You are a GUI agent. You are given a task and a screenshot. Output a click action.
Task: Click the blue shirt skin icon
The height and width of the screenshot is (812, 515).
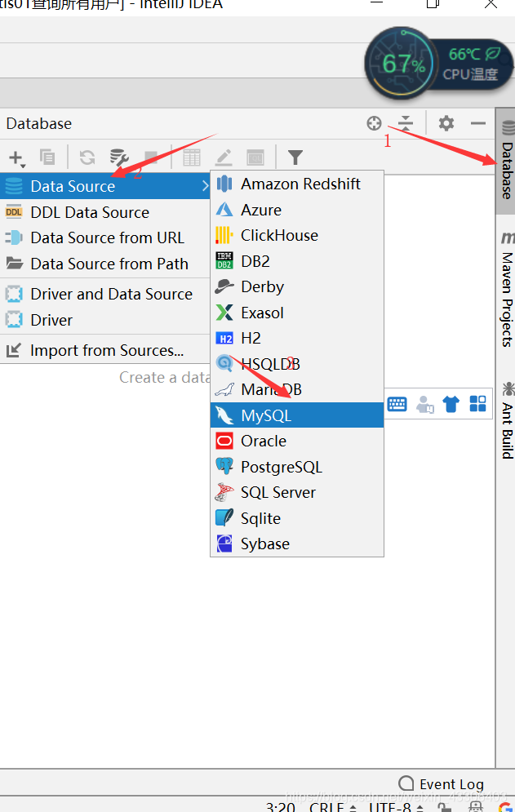point(451,404)
